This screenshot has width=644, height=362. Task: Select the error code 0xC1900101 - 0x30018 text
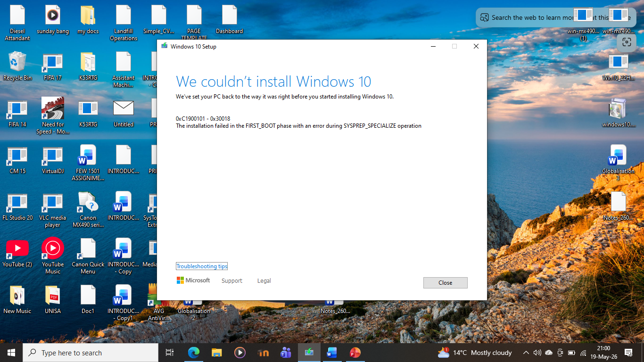click(203, 119)
